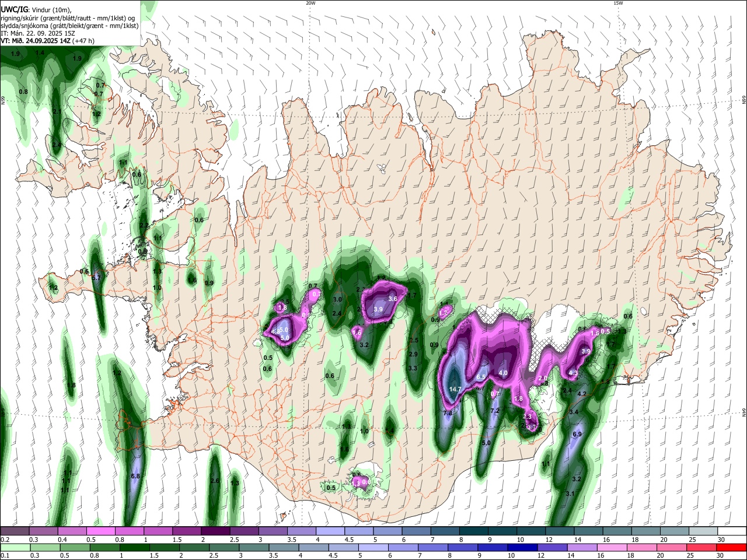747x560 pixels.
Task: Select the 4.0 snowfall value
Action: (x=503, y=373)
